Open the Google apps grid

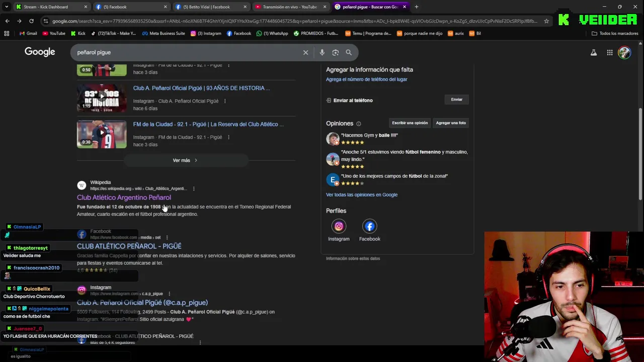[609, 52]
